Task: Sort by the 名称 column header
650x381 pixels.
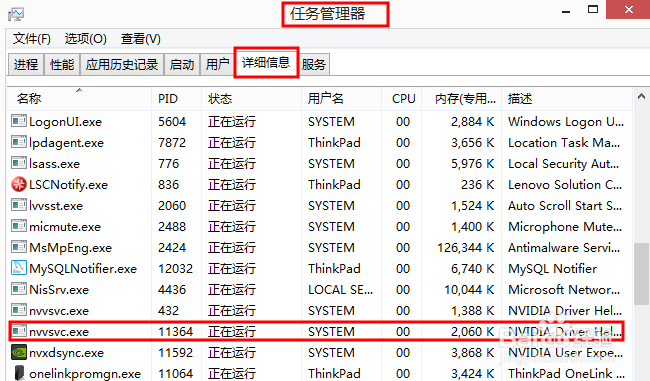Action: (x=79, y=99)
